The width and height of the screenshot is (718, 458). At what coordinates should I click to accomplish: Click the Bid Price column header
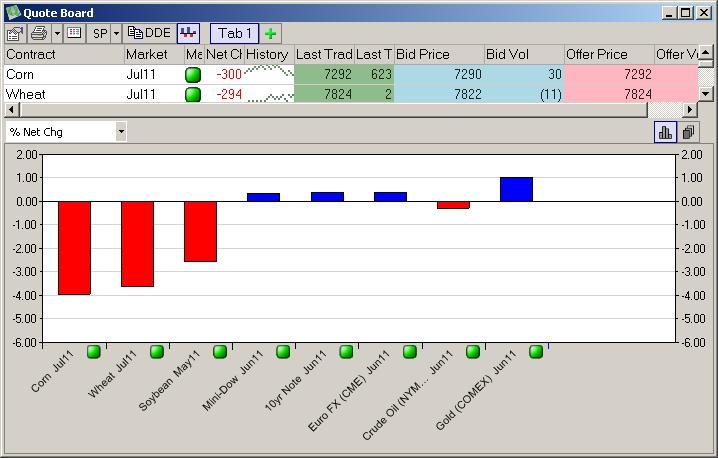tap(438, 54)
